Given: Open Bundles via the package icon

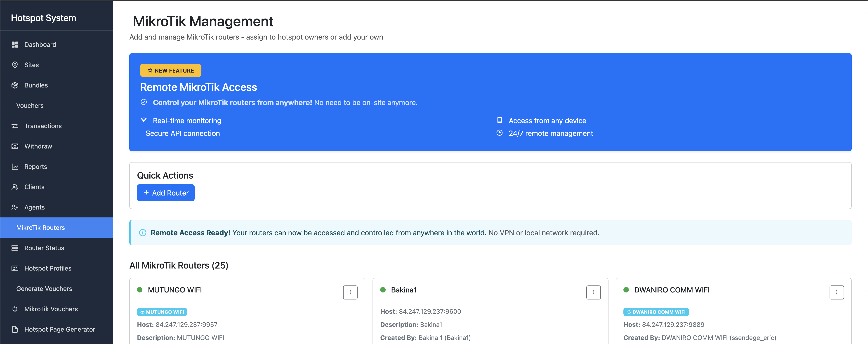Looking at the screenshot, I should 15,85.
